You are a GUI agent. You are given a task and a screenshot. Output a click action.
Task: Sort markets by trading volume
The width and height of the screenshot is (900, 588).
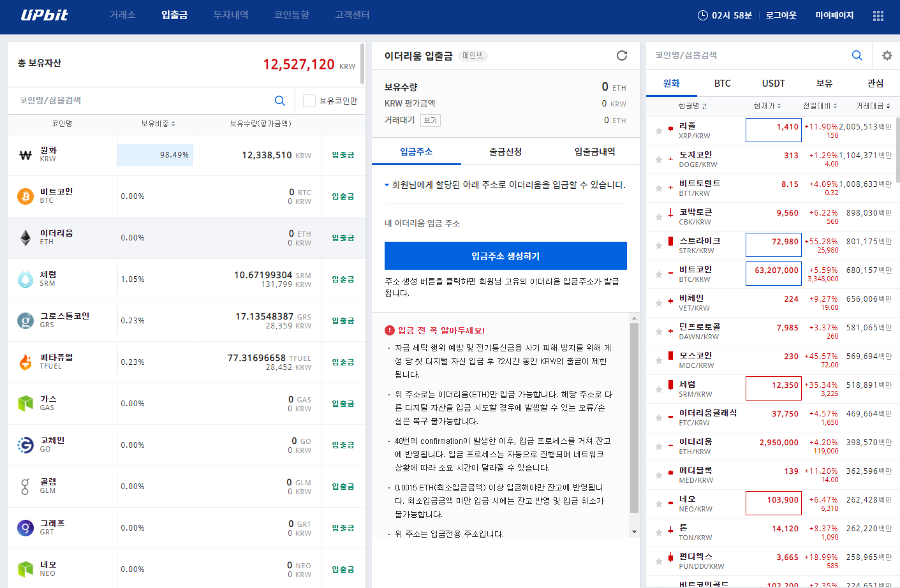click(873, 106)
